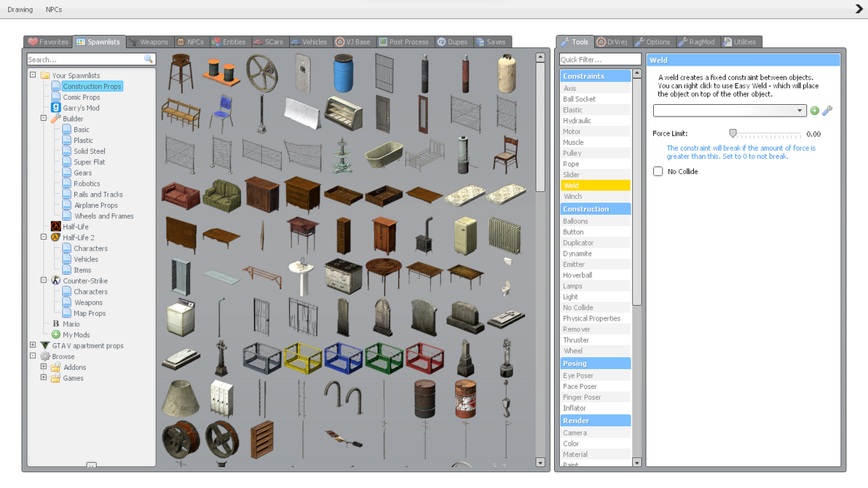
Task: Collapse the Your Spawnlists tree node
Action: [x=33, y=75]
